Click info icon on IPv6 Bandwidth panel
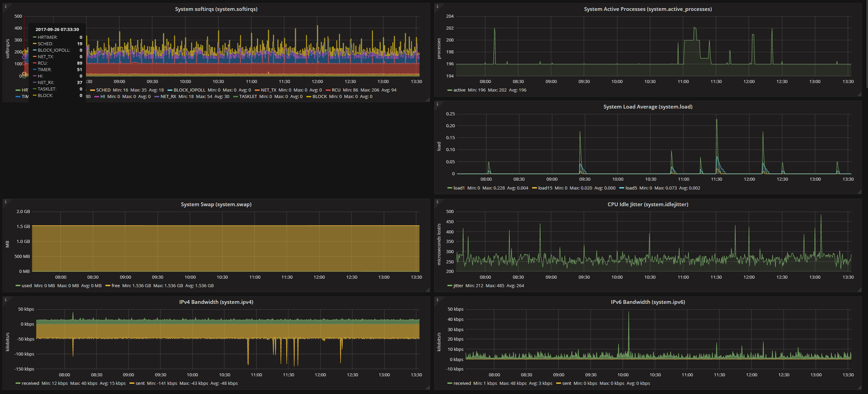 coord(437,299)
